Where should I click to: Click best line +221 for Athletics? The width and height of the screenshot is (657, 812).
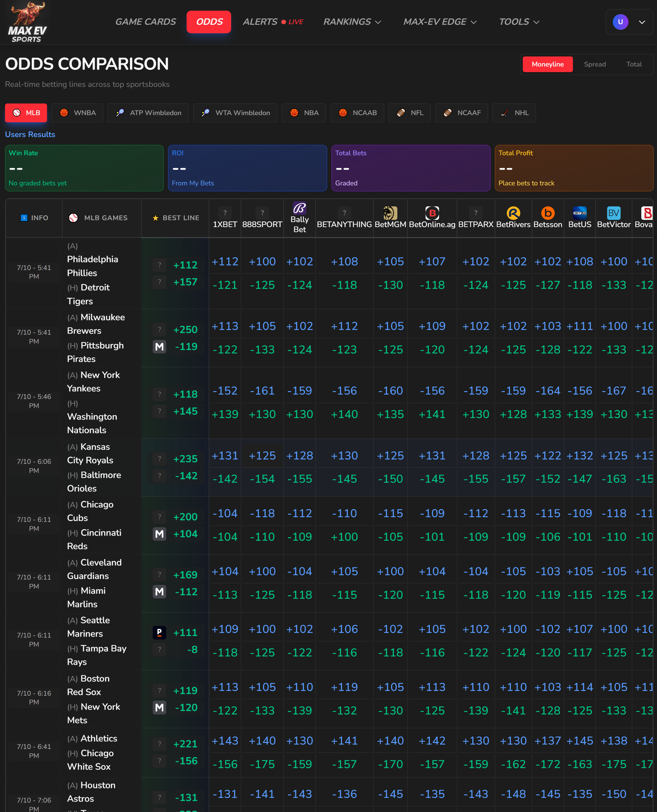tap(185, 744)
